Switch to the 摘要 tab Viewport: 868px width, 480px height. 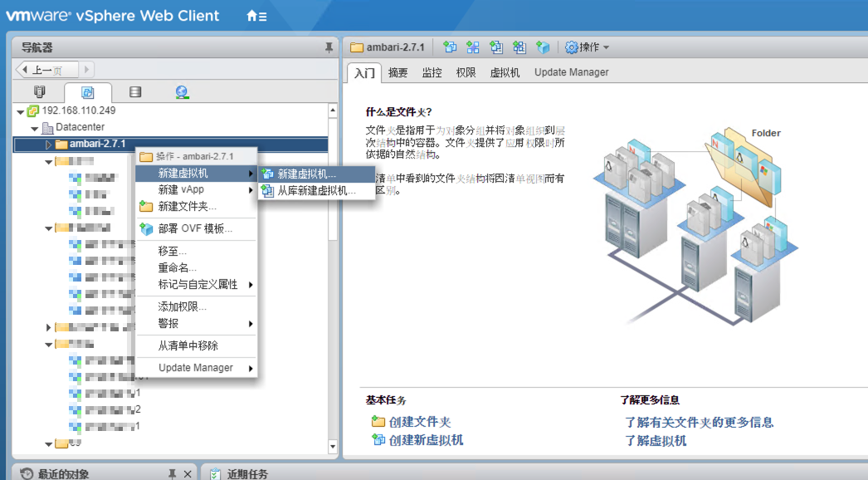[398, 72]
